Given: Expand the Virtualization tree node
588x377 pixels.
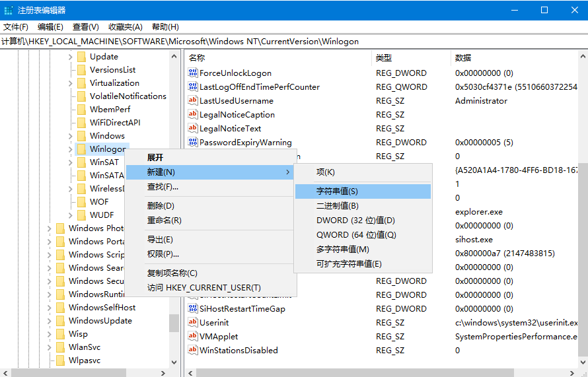Looking at the screenshot, I should coord(70,83).
